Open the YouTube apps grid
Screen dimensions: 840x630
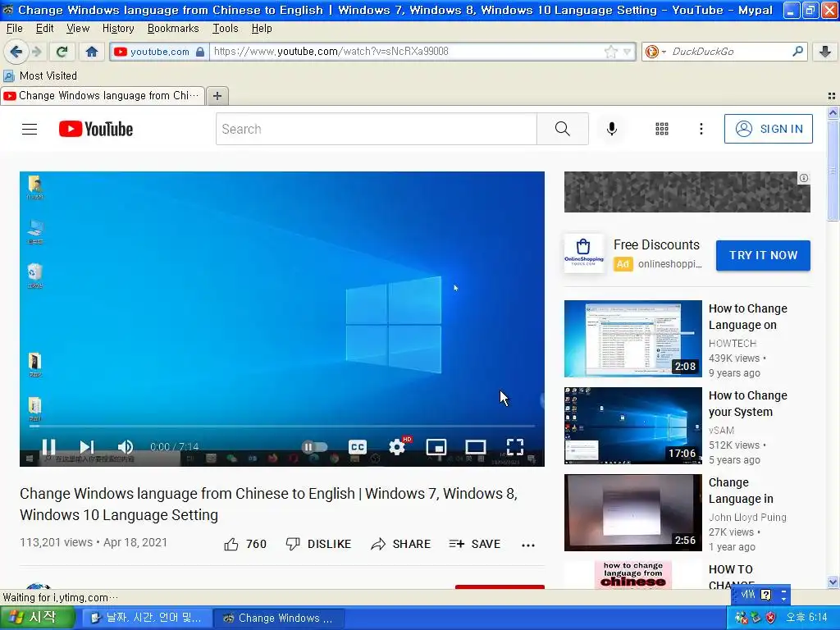tap(662, 129)
